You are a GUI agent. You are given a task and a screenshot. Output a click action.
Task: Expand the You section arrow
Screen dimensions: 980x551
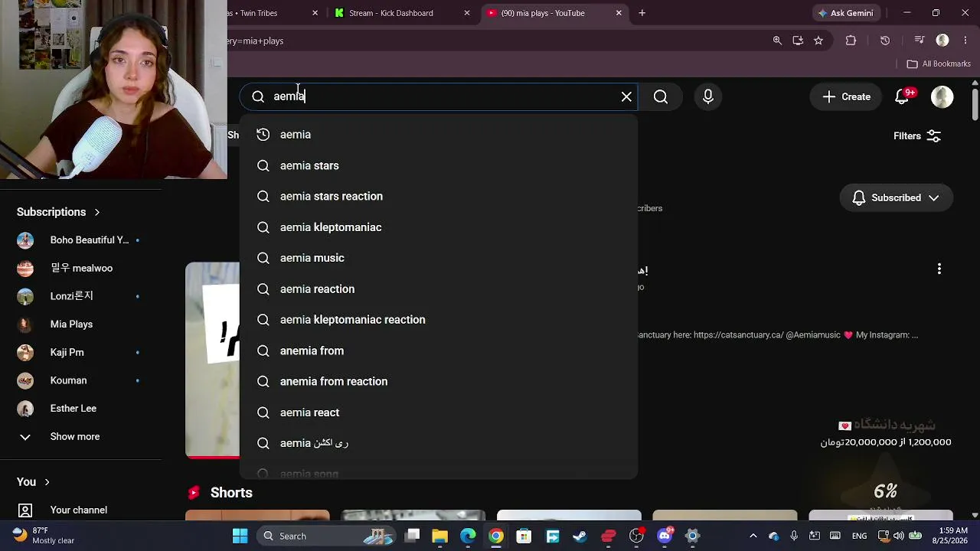tap(47, 482)
